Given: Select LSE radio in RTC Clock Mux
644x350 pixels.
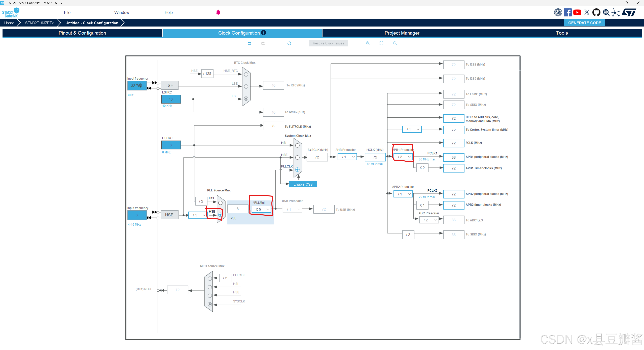Looking at the screenshot, I should pyautogui.click(x=246, y=87).
